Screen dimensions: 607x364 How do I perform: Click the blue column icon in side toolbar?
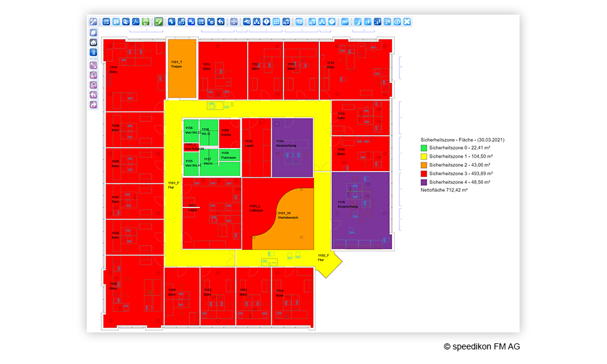click(x=93, y=52)
